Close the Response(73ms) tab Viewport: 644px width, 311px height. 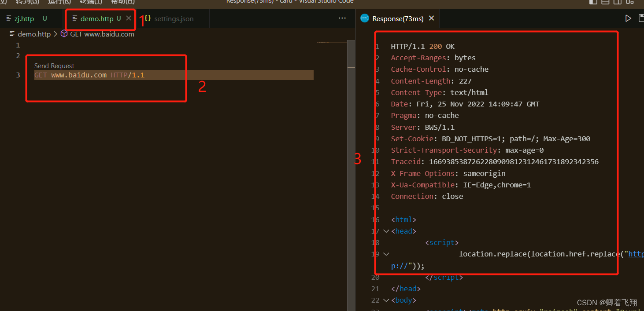pos(432,18)
